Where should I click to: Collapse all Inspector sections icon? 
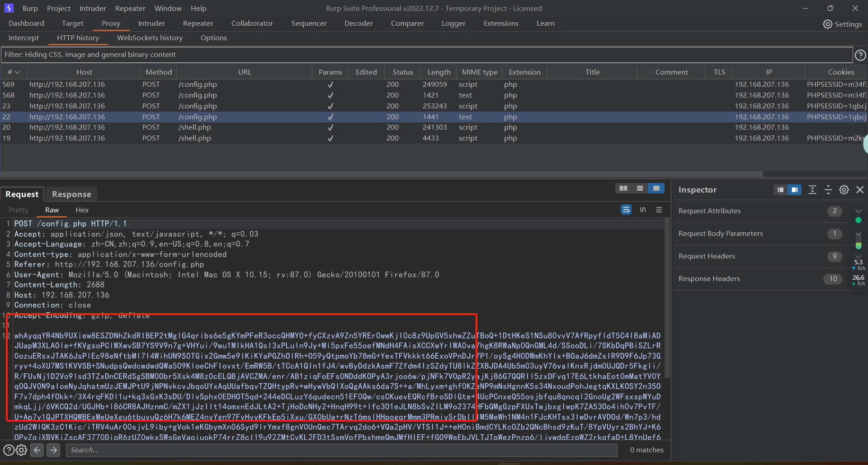click(828, 190)
